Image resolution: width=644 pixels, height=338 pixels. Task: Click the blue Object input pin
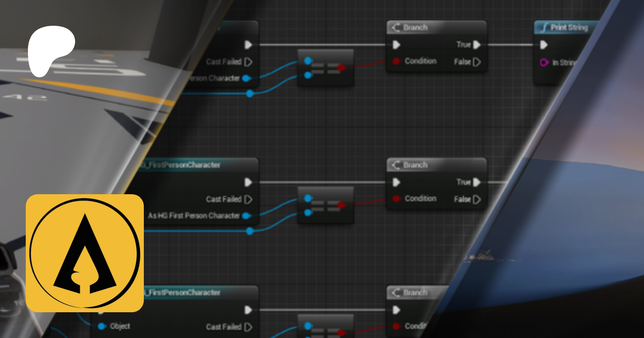click(102, 326)
